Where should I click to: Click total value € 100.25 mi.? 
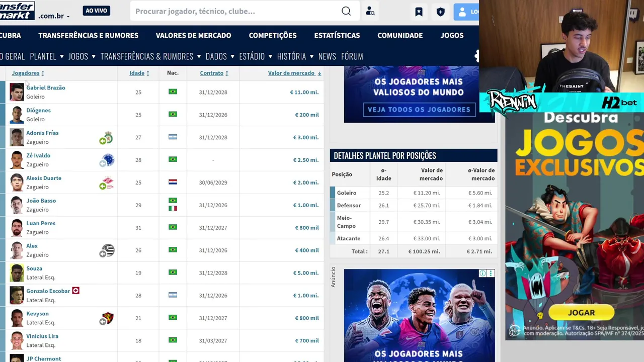click(x=424, y=251)
